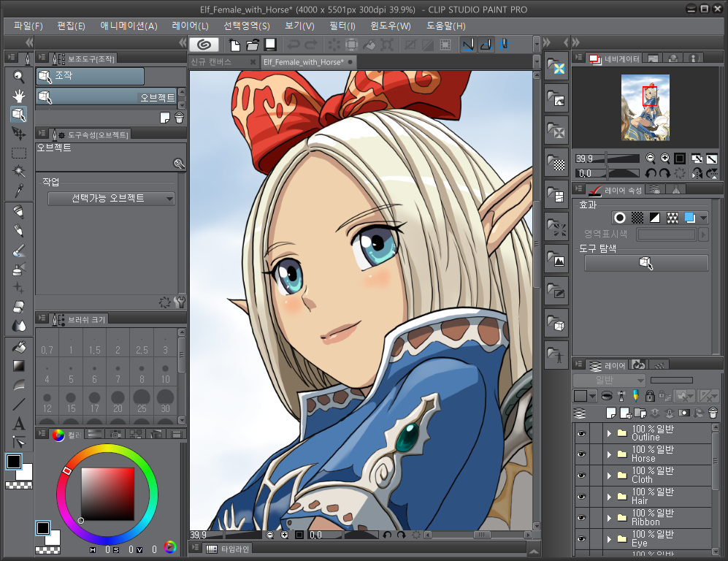Select the Gradient tool
Image resolution: width=728 pixels, height=561 pixels.
pos(18,366)
